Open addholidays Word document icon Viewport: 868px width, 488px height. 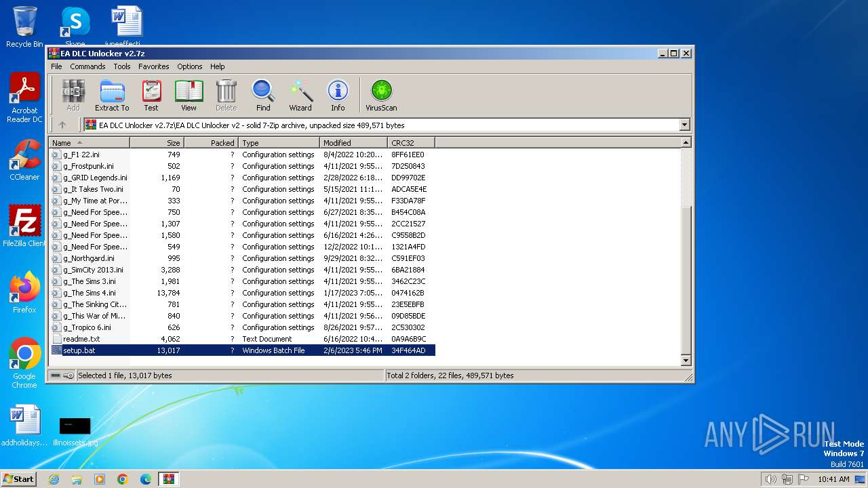pos(24,426)
